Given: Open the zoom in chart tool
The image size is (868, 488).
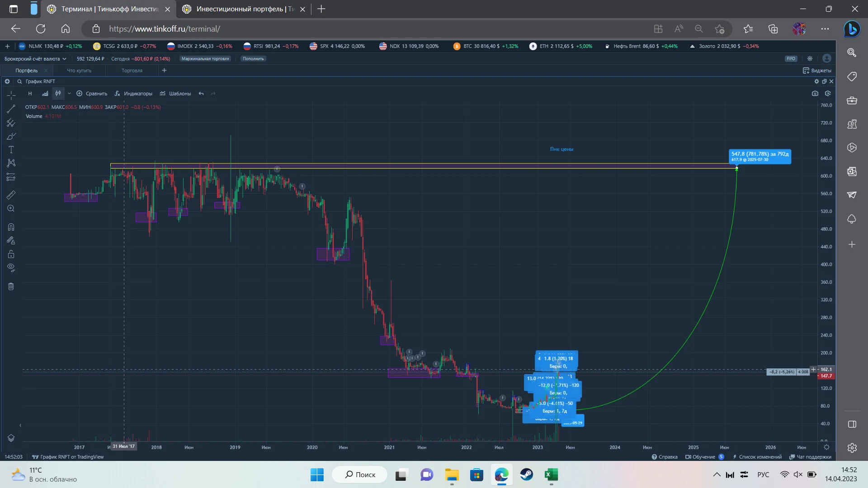Looking at the screenshot, I should 11,208.
